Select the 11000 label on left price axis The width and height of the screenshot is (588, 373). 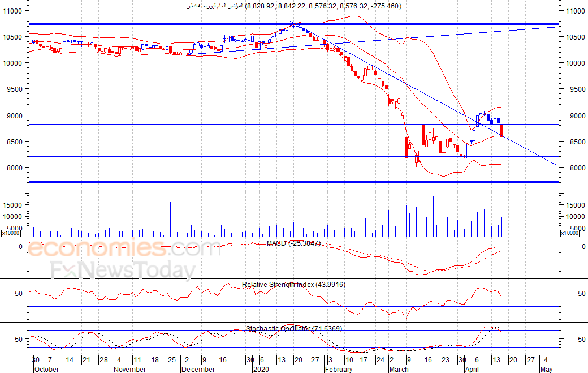[x=12, y=11]
